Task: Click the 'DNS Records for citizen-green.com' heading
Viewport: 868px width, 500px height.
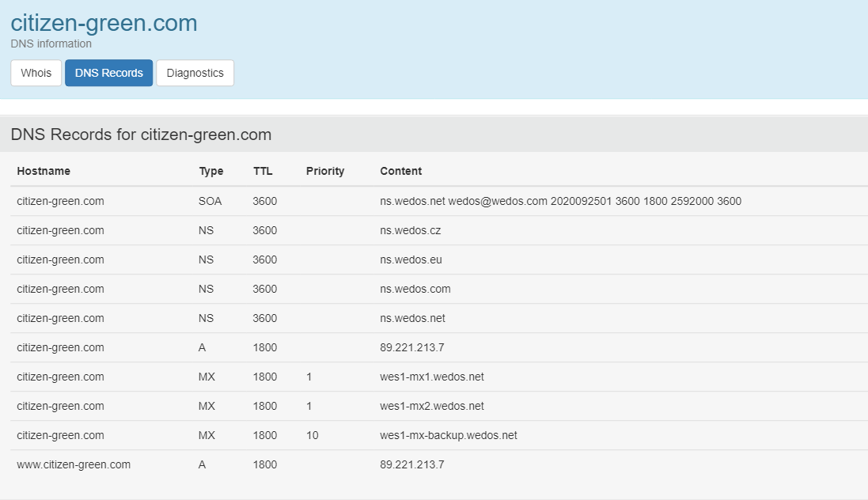Action: coord(141,134)
